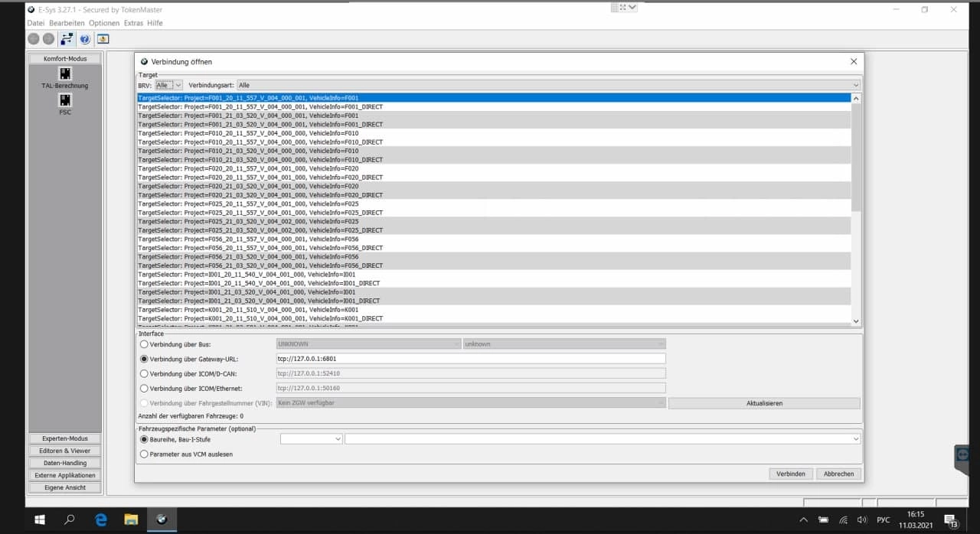This screenshot has width=980, height=534.
Task: Click the target list scrollbar up arrow
Action: [856, 98]
